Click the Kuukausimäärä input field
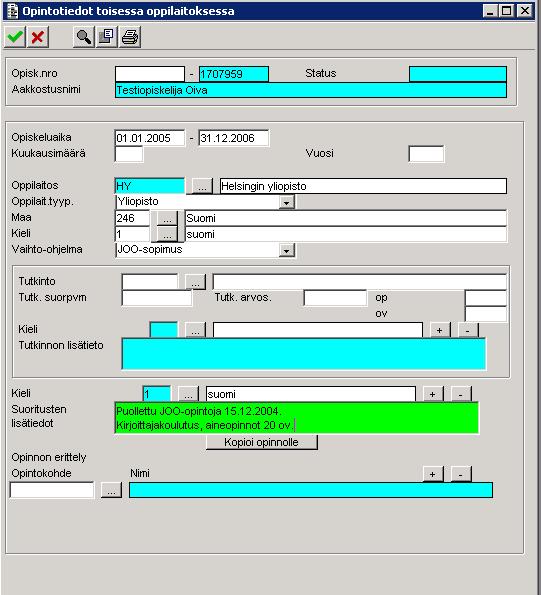 click(x=129, y=154)
